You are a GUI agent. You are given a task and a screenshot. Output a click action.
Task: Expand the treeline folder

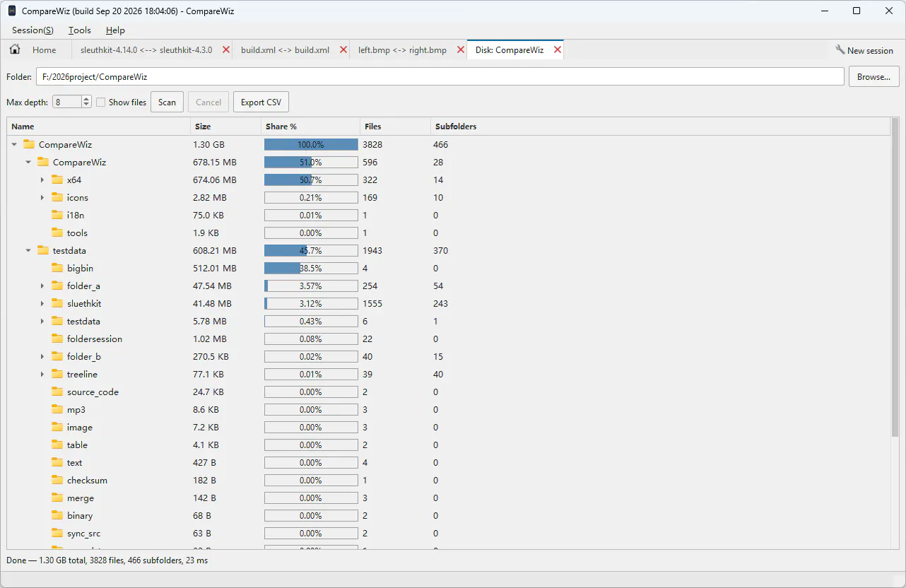(42, 374)
